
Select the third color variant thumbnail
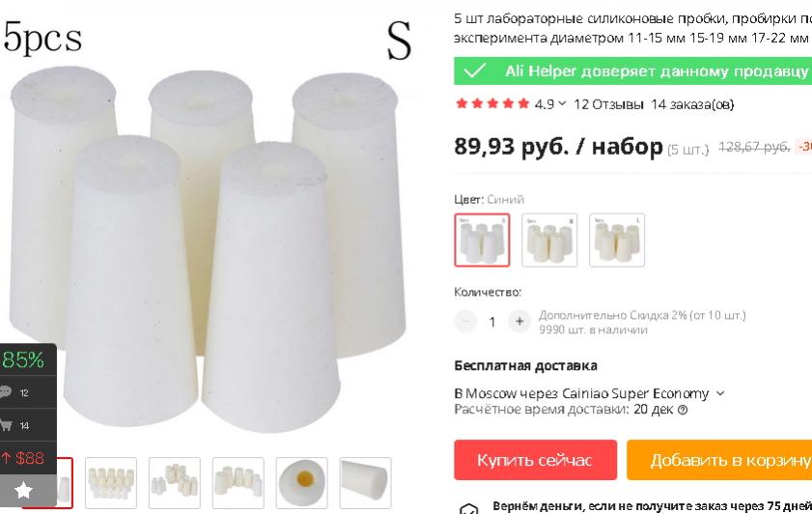(x=617, y=241)
